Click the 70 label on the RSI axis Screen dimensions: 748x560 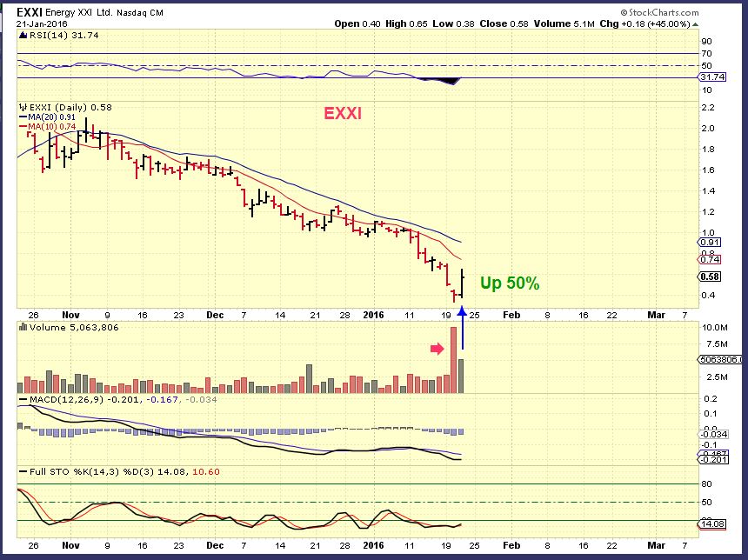(x=706, y=53)
